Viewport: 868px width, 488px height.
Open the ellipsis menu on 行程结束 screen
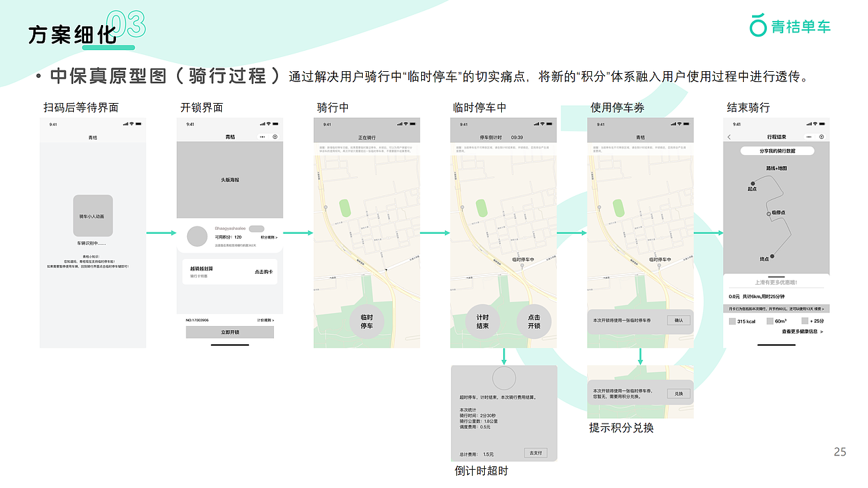pos(807,137)
